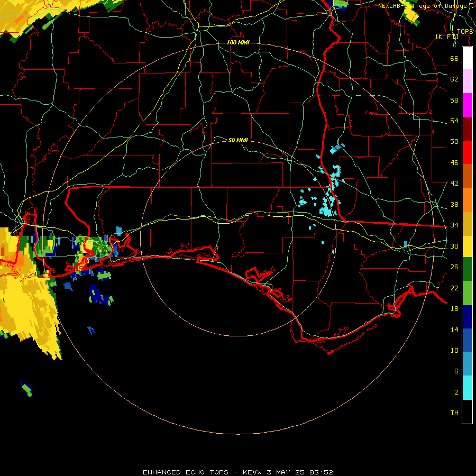
Task: Click the '10' legend value
Action: point(454,350)
